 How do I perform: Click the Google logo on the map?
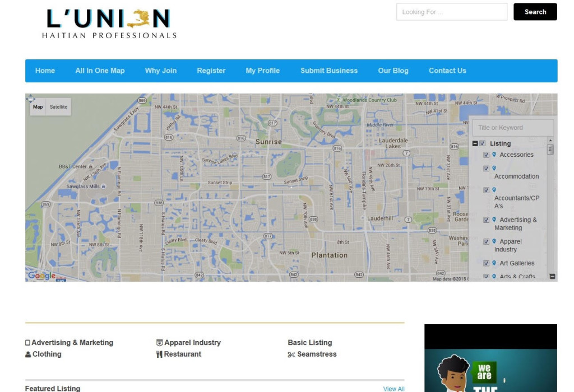tap(41, 276)
